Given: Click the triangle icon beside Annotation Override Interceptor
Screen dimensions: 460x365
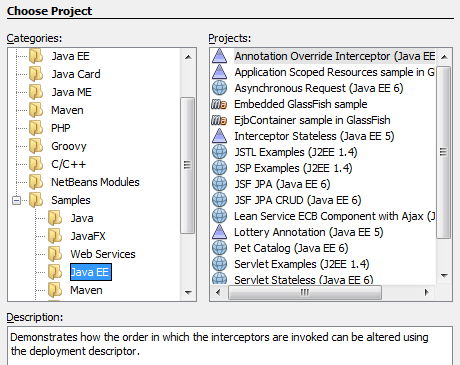Looking at the screenshot, I should tap(219, 56).
